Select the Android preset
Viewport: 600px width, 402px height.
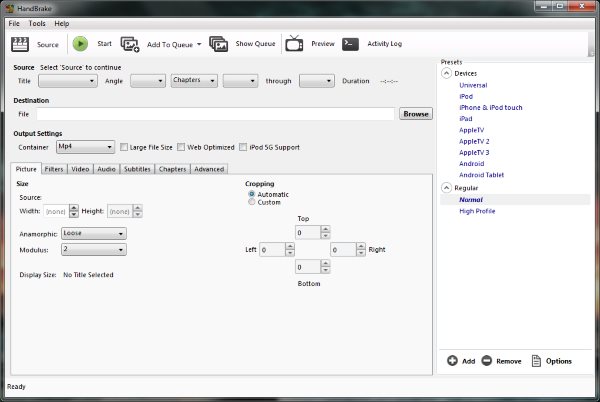(x=471, y=163)
